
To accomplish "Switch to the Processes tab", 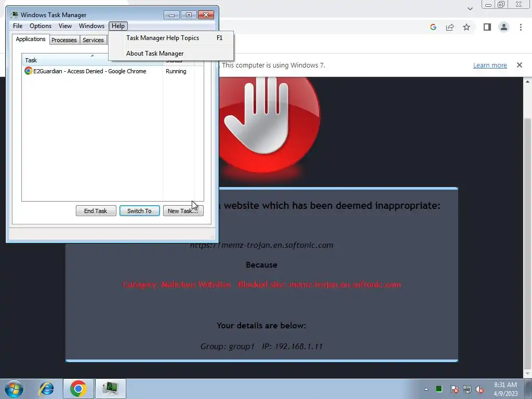I will point(64,40).
